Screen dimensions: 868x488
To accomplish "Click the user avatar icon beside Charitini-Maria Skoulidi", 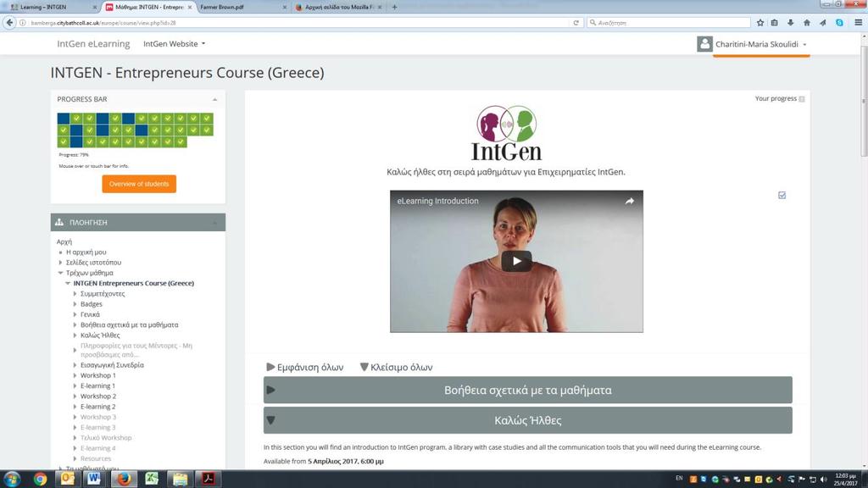I will pyautogui.click(x=704, y=44).
